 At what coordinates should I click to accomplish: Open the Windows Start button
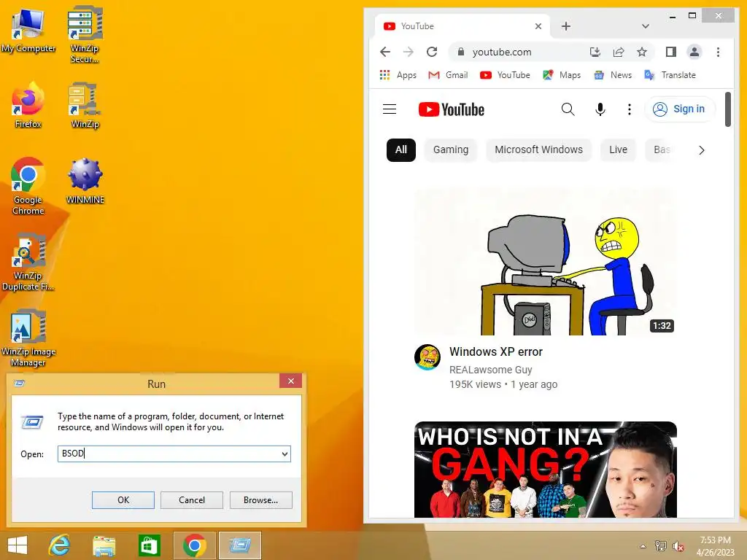coord(18,545)
